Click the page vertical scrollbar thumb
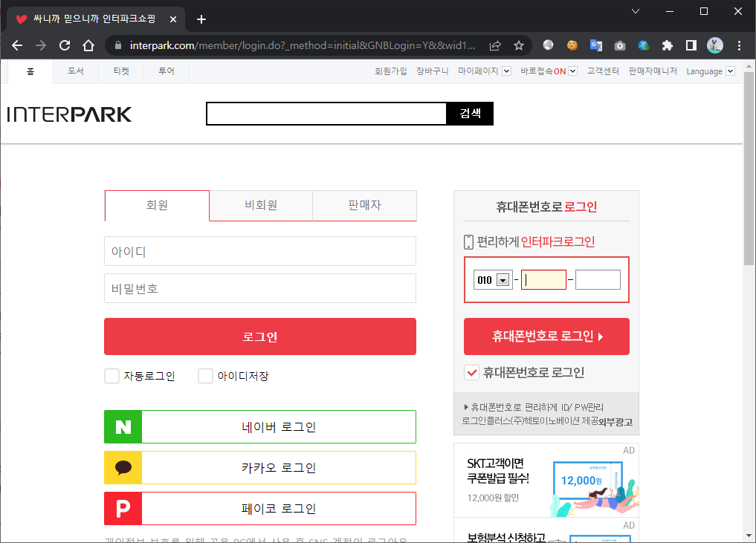 (x=749, y=169)
